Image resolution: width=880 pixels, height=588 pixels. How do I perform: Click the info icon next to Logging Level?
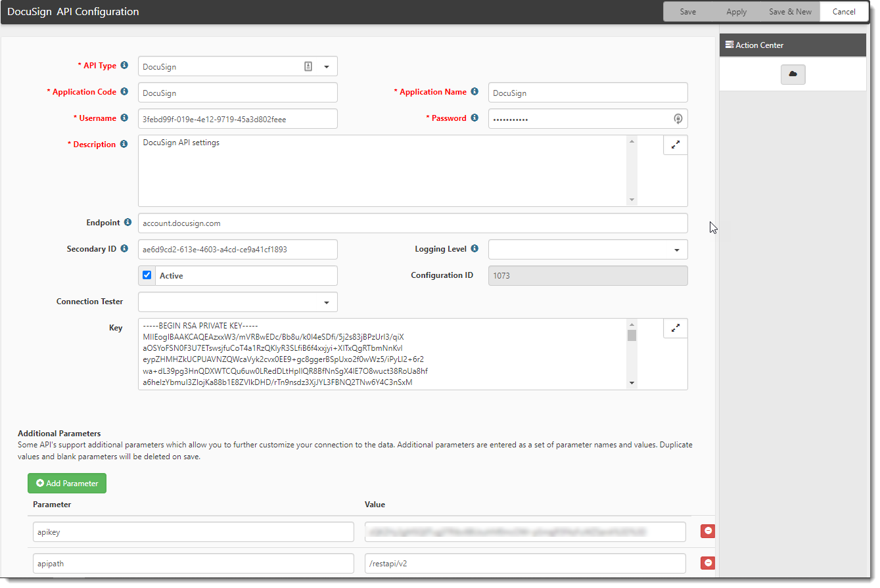click(475, 249)
